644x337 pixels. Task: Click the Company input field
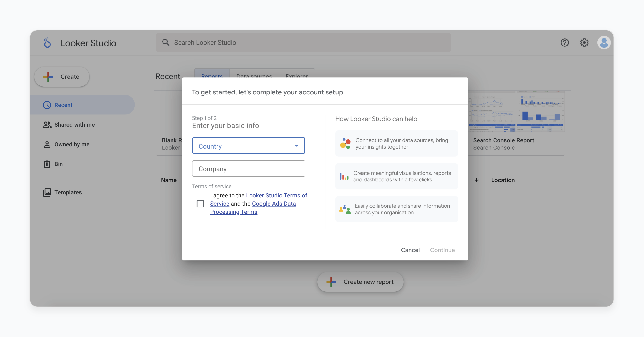249,169
